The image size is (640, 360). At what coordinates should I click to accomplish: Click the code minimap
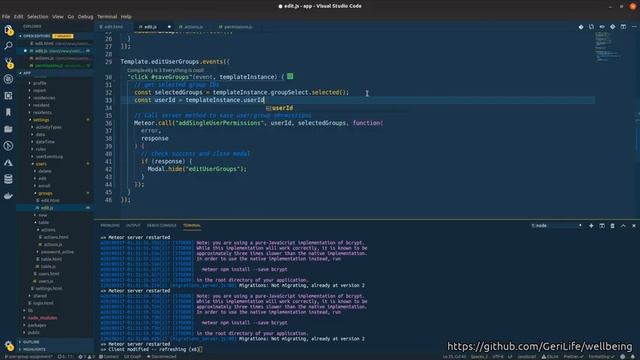click(x=608, y=47)
